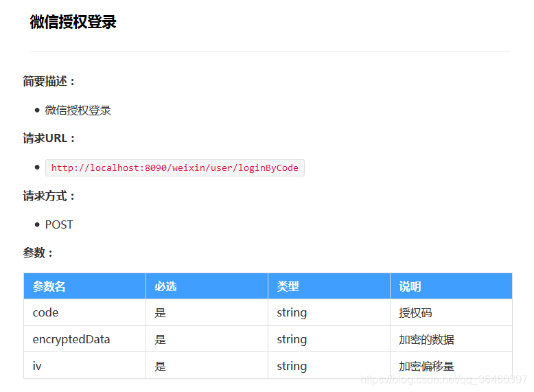Click the string type cell in the iv row

(329, 366)
